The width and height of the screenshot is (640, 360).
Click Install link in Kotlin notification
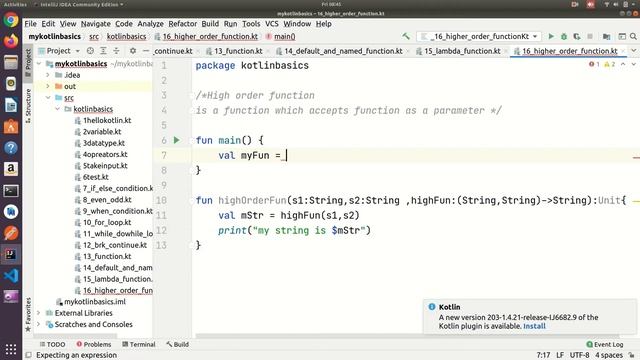(534, 326)
